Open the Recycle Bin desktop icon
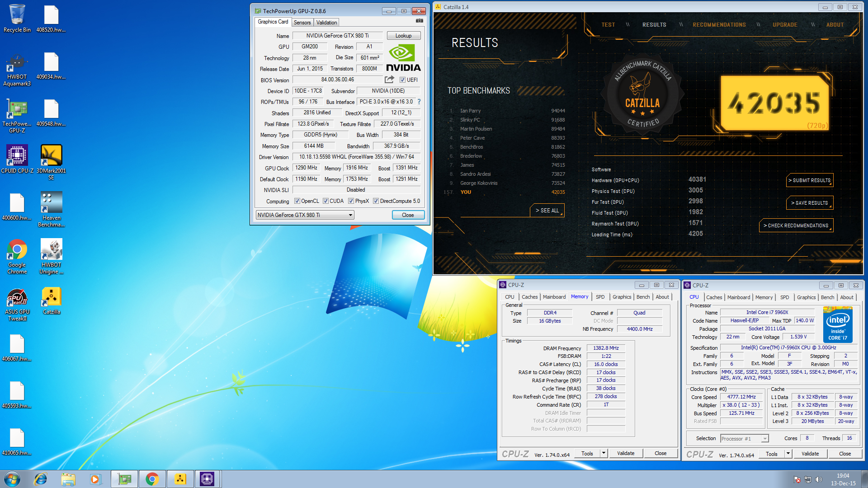Viewport: 868px width, 488px height. (17, 19)
